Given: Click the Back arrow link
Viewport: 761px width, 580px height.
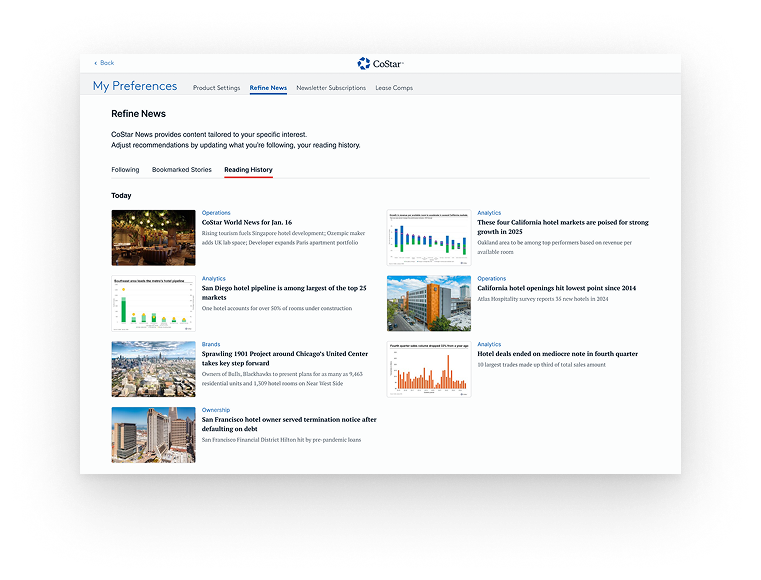Looking at the screenshot, I should [104, 63].
